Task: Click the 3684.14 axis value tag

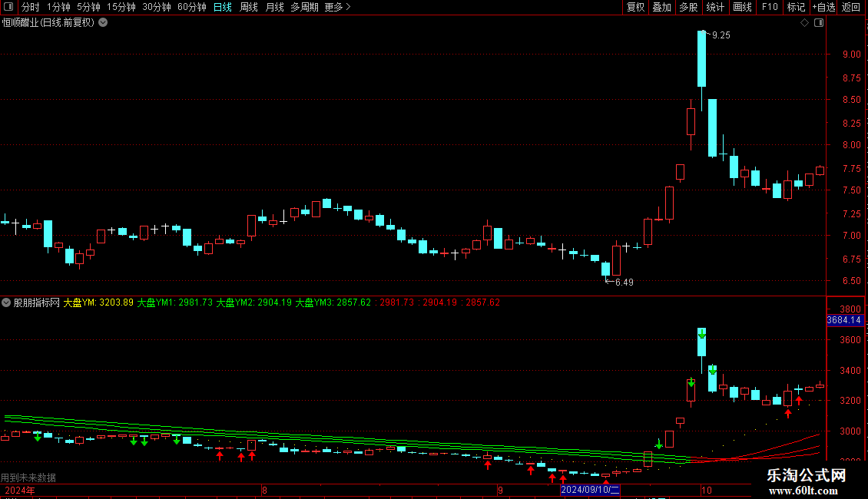Action: 844,320
